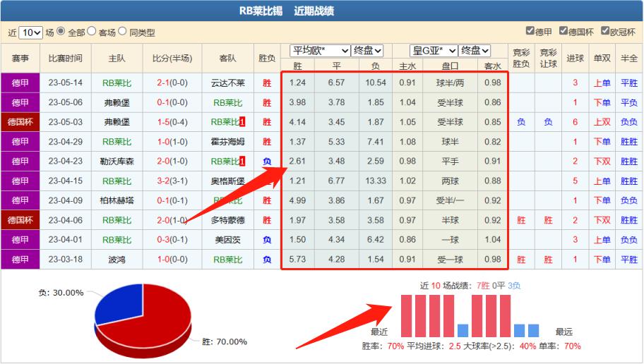Select the 全部 radio button
This screenshot has width=644, height=364.
pyautogui.click(x=61, y=31)
